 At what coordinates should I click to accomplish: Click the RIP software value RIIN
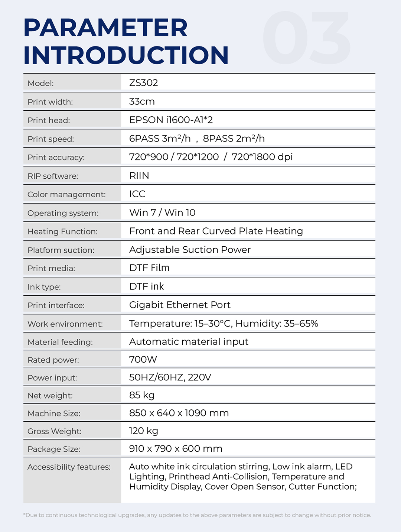tap(139, 176)
